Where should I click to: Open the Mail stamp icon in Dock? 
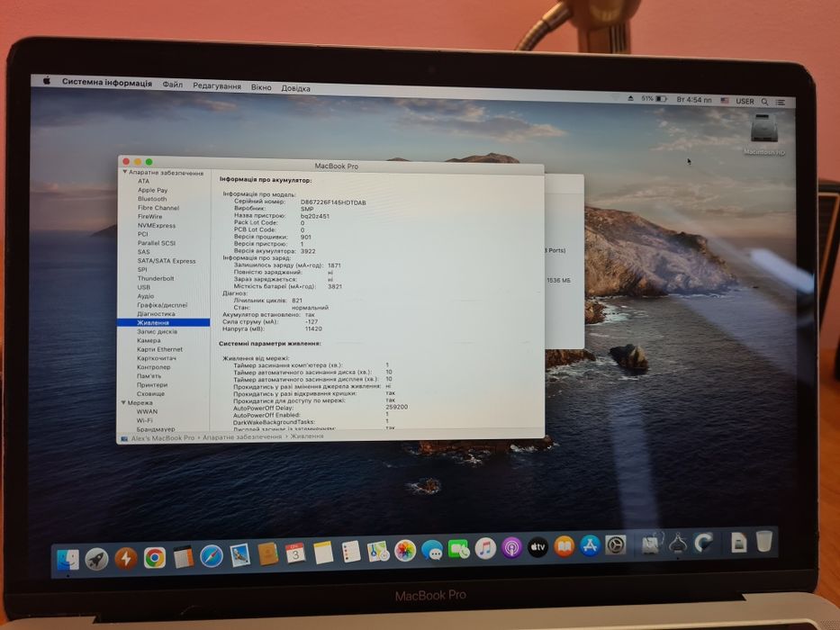(240, 555)
